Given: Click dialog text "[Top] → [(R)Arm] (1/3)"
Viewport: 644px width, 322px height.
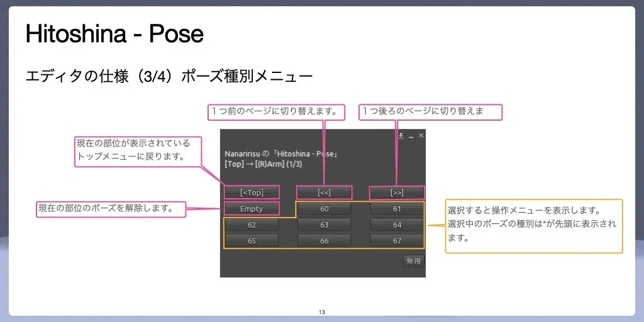Looking at the screenshot, I should 264,164.
